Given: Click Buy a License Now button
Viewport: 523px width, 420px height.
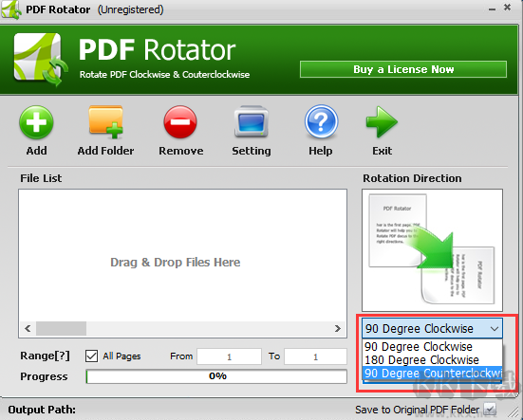Looking at the screenshot, I should [x=403, y=69].
